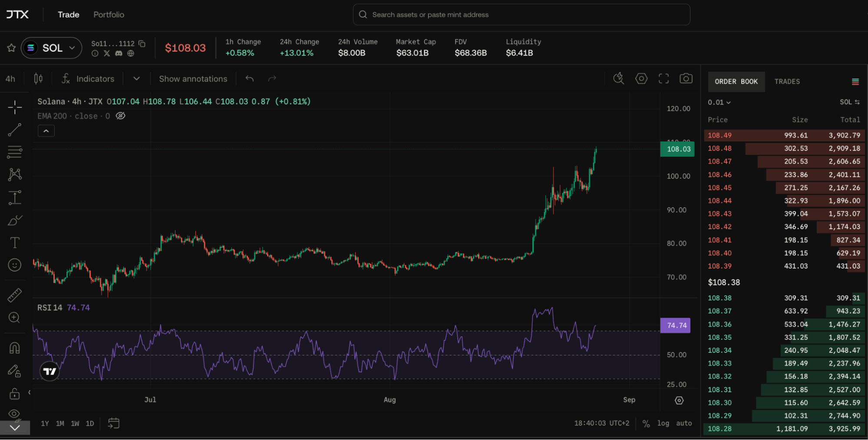
Task: Open the SOL X (Twitter) link
Action: click(x=107, y=53)
